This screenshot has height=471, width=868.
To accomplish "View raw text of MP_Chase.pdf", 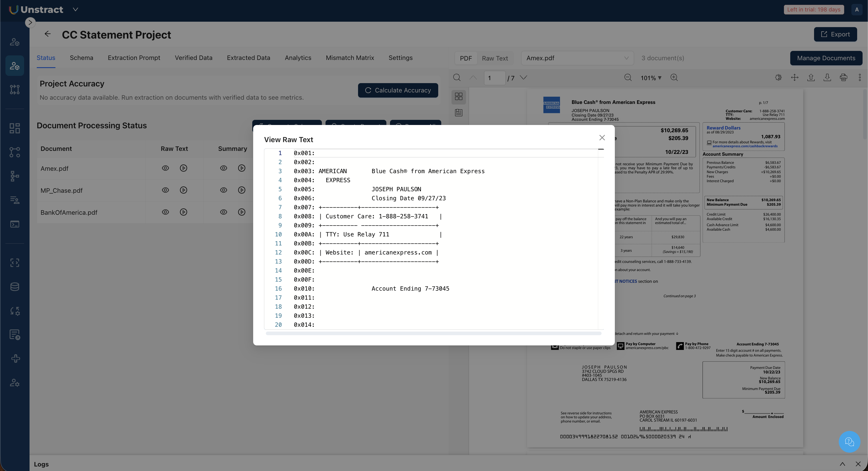I will point(165,190).
